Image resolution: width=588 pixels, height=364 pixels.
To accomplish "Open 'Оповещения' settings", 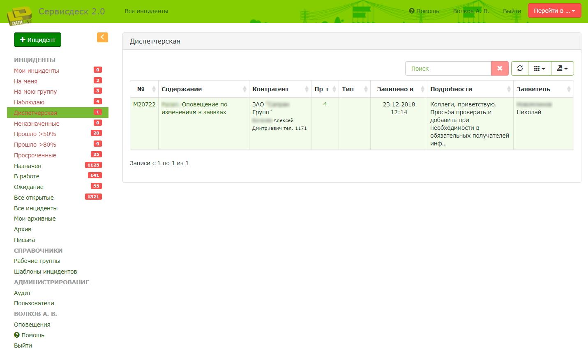I will [x=32, y=325].
